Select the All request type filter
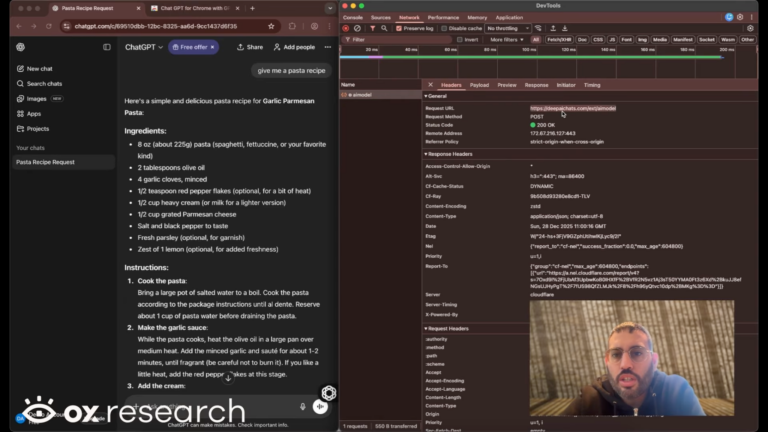The width and height of the screenshot is (768, 432). tap(536, 40)
